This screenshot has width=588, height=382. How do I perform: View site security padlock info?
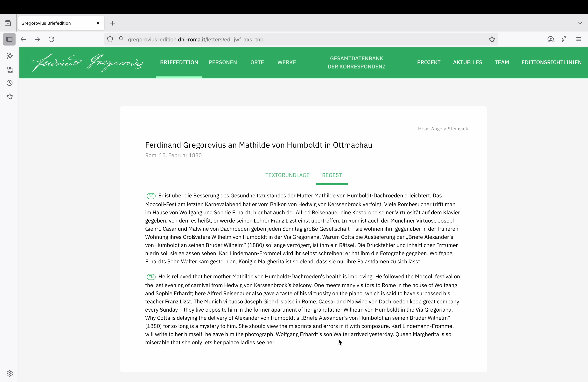tap(121, 39)
